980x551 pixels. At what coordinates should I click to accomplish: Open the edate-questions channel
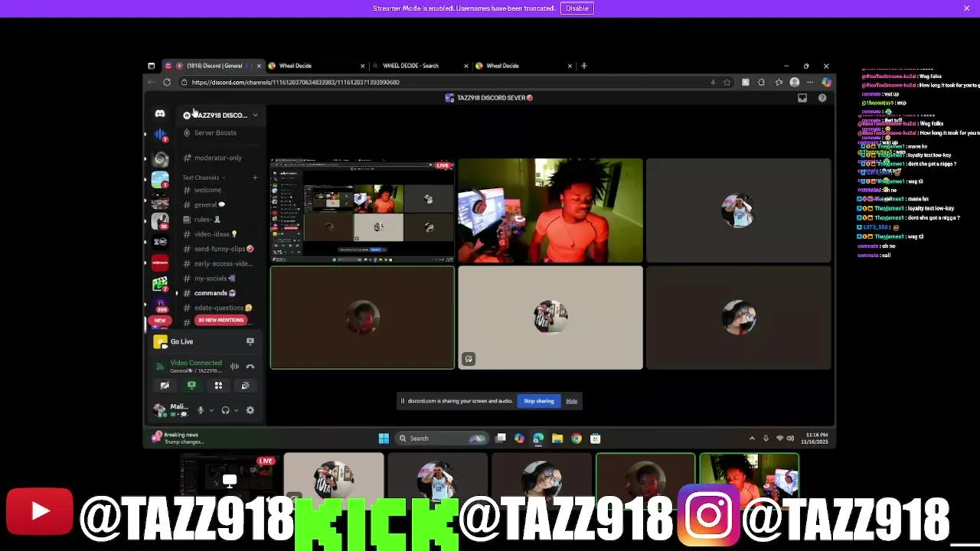(219, 308)
